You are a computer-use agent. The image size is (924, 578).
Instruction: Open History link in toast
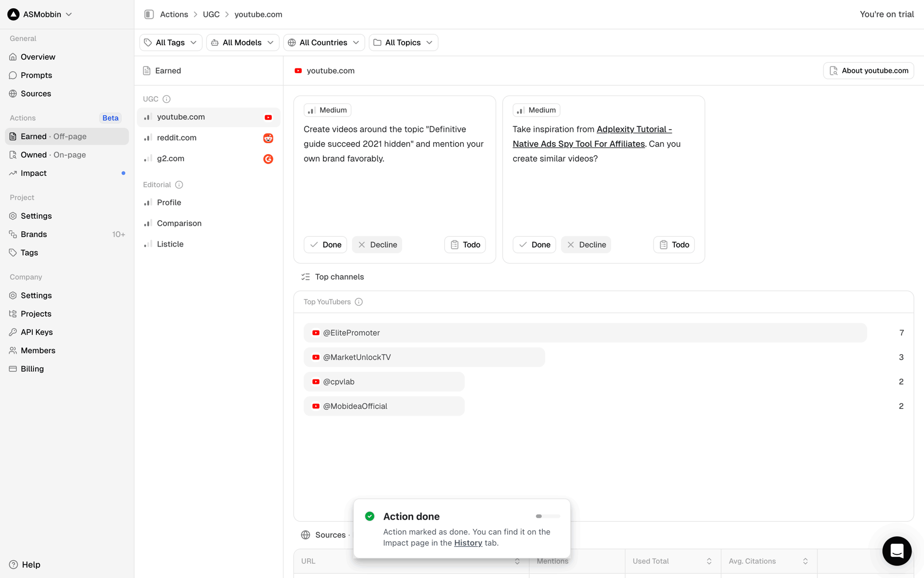[468, 543]
